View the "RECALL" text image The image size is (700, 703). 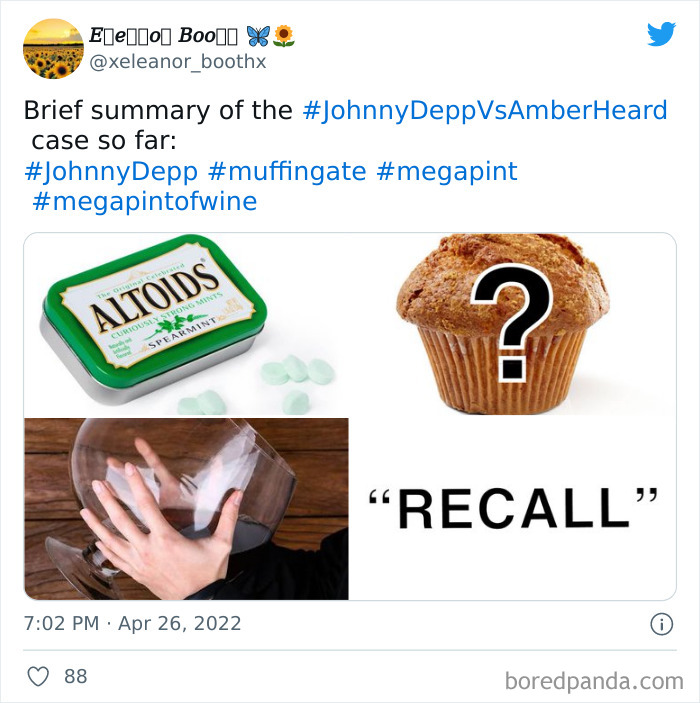[513, 509]
